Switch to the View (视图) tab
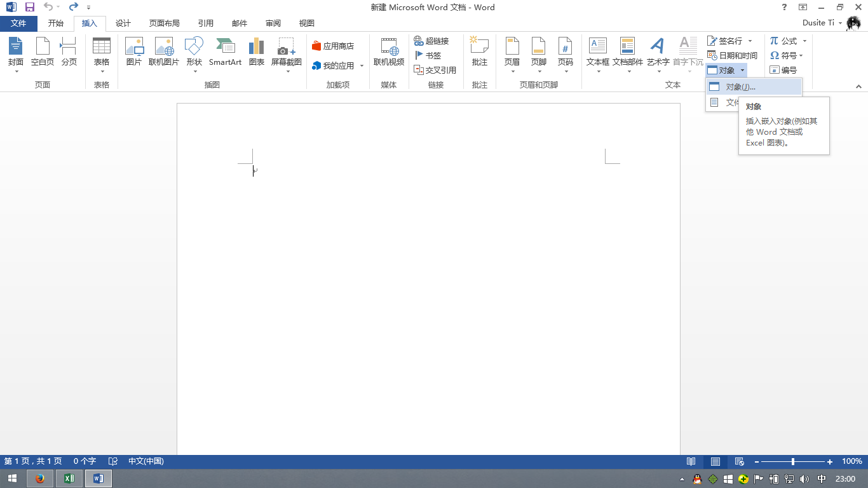Image resolution: width=868 pixels, height=488 pixels. 307,24
